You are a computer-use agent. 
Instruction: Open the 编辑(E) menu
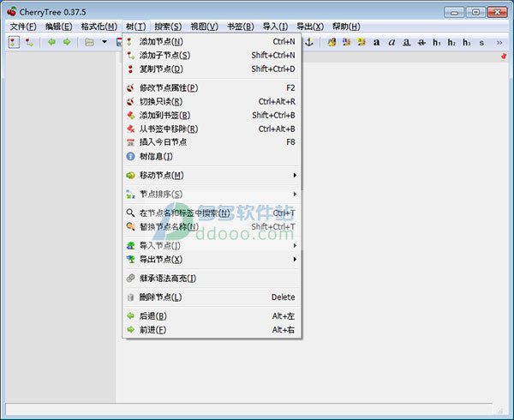(58, 27)
